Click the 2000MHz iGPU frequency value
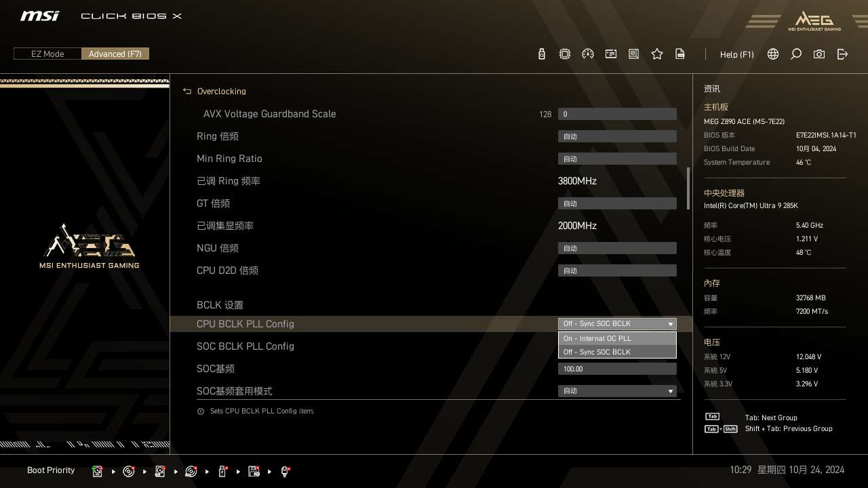This screenshot has height=488, width=868. click(577, 226)
